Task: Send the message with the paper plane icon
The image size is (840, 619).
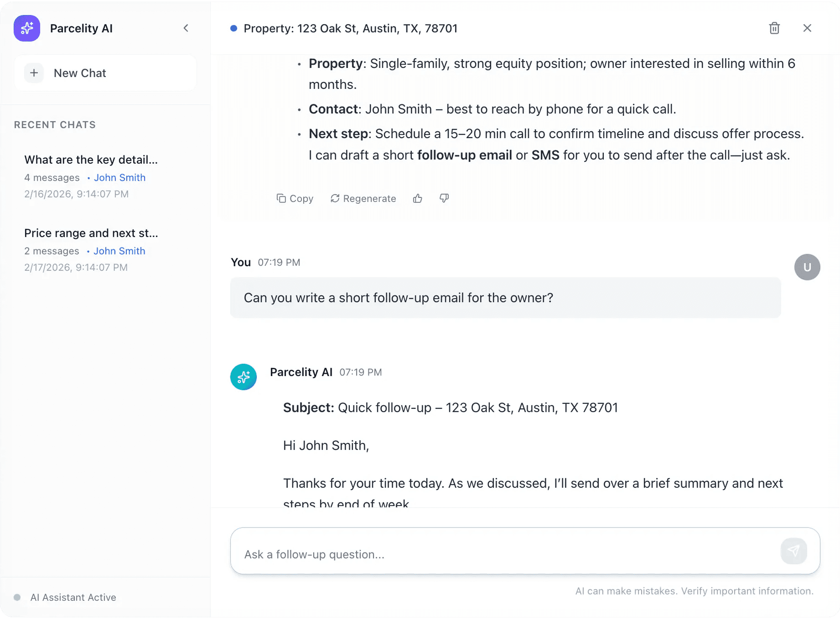Action: tap(794, 551)
